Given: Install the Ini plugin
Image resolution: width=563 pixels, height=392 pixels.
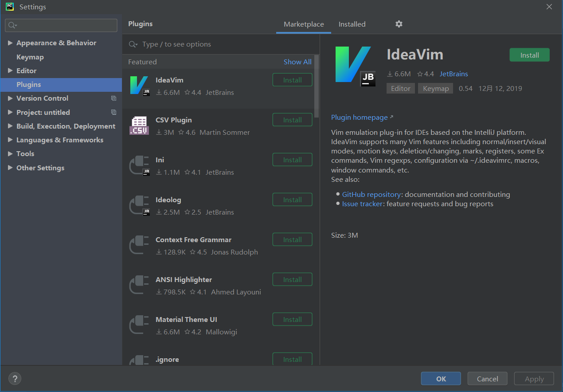Looking at the screenshot, I should click(293, 160).
